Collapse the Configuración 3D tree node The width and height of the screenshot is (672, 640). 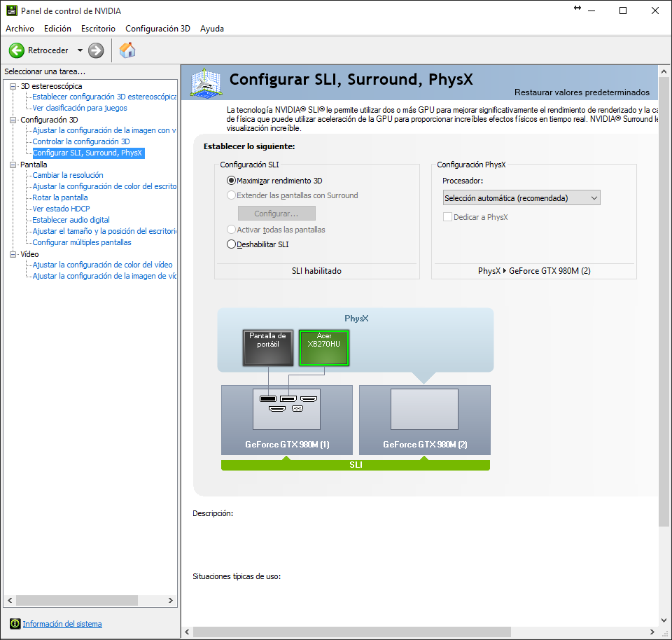point(13,120)
